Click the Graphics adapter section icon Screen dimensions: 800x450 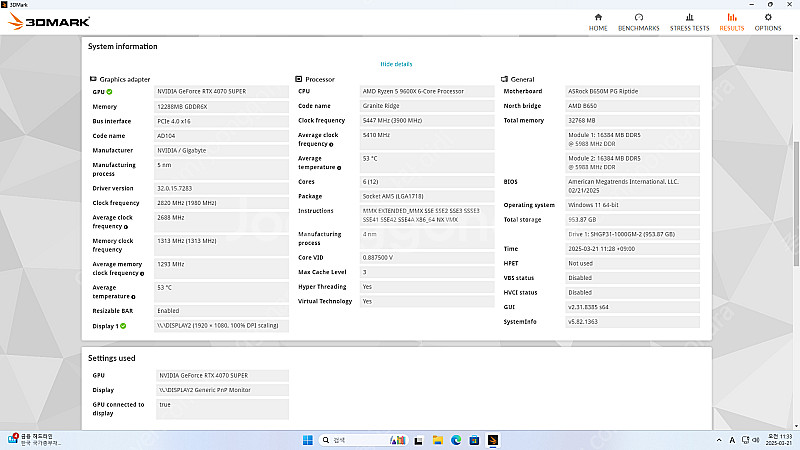tap(93, 79)
